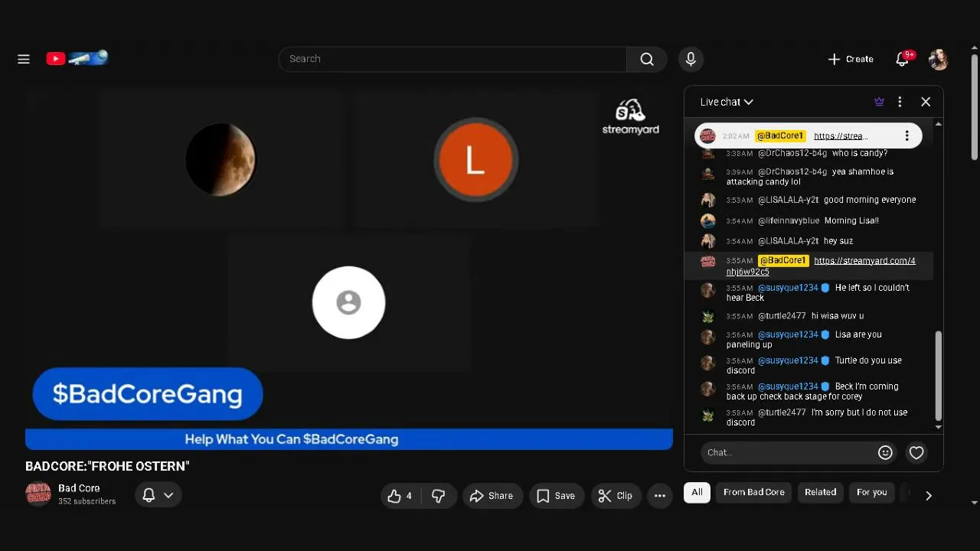Open more actions ellipsis under video
Image resolution: width=980 pixels, height=551 pixels.
tap(659, 496)
